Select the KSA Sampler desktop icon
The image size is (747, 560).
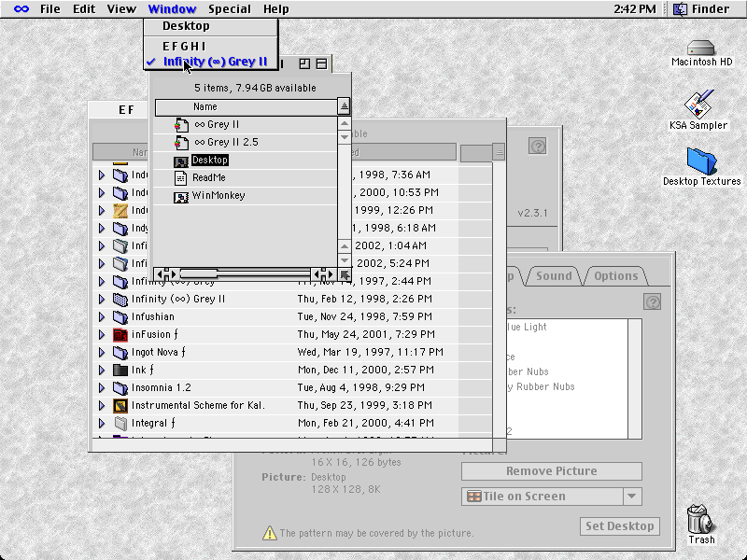(698, 104)
